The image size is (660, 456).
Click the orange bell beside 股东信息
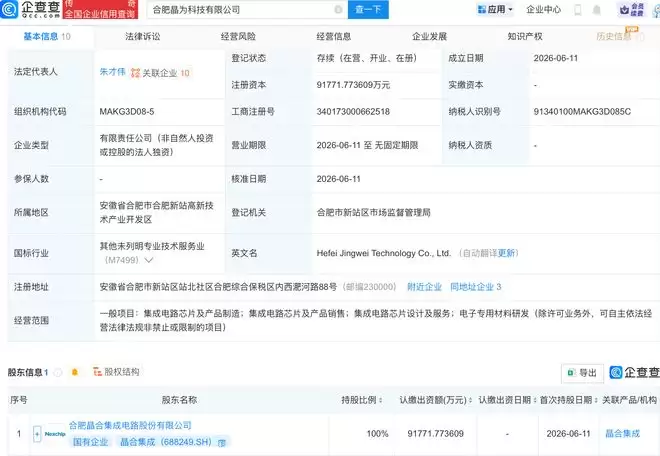75,372
